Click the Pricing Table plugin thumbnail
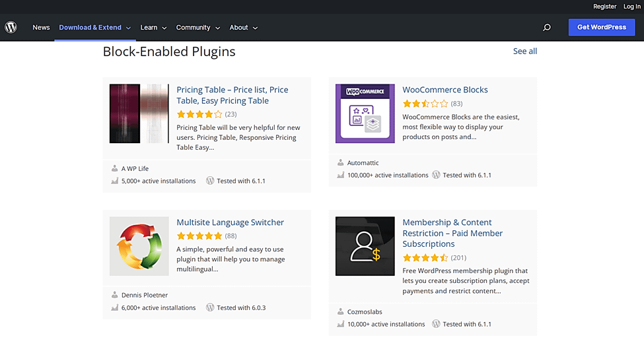 pyautogui.click(x=139, y=113)
